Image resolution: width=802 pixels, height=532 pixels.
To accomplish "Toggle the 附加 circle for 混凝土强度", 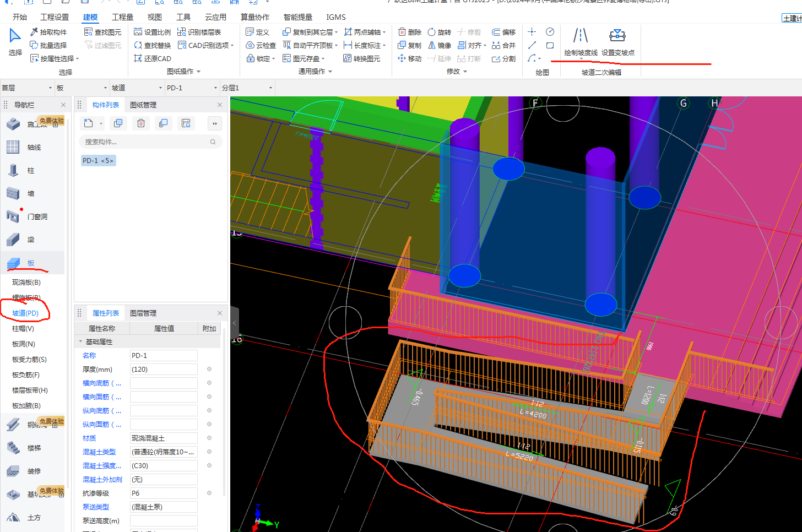I will (x=209, y=465).
